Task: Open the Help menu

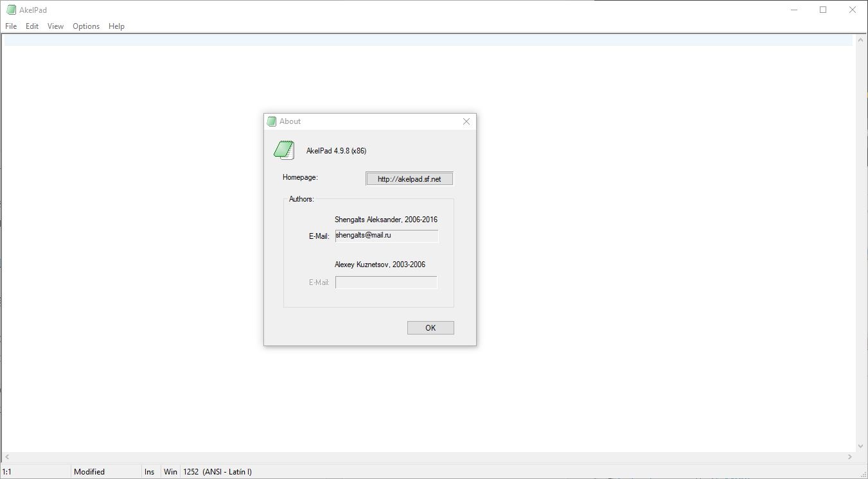Action: 116,26
